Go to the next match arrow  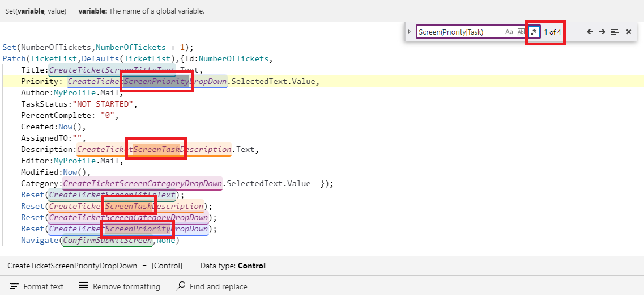(602, 32)
